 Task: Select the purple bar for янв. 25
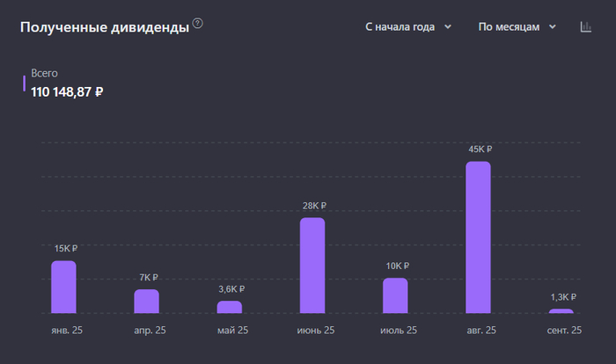[63, 287]
